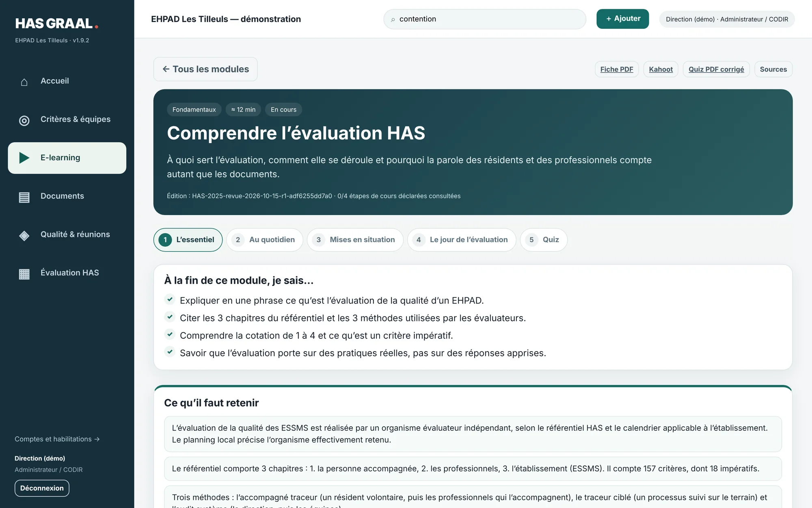Go to the Quiz step
Image resolution: width=812 pixels, height=508 pixels.
[544, 240]
